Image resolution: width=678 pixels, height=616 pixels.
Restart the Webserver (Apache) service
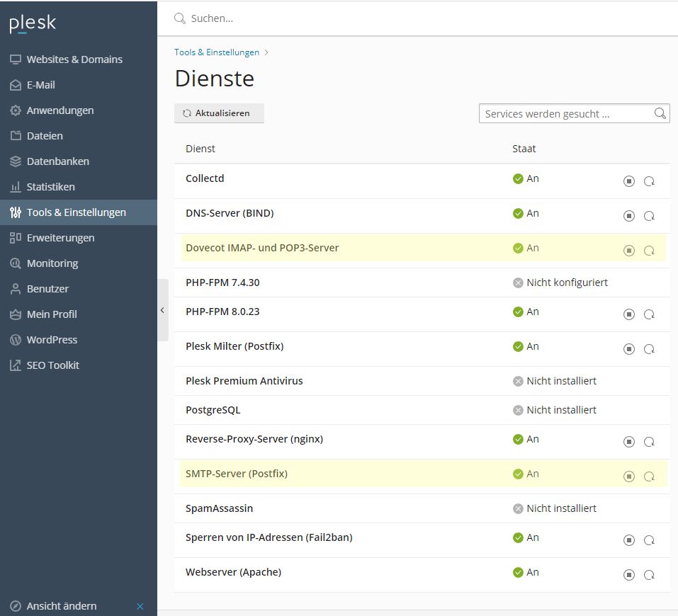pos(649,575)
